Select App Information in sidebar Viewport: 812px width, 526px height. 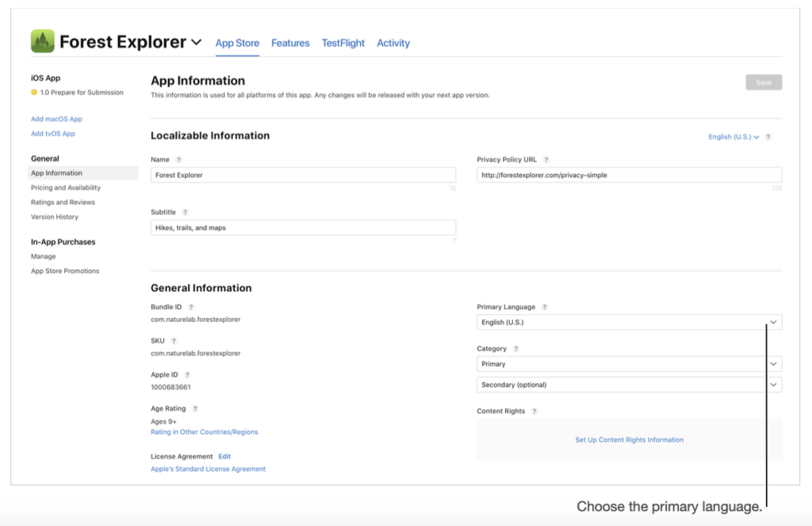pos(82,173)
